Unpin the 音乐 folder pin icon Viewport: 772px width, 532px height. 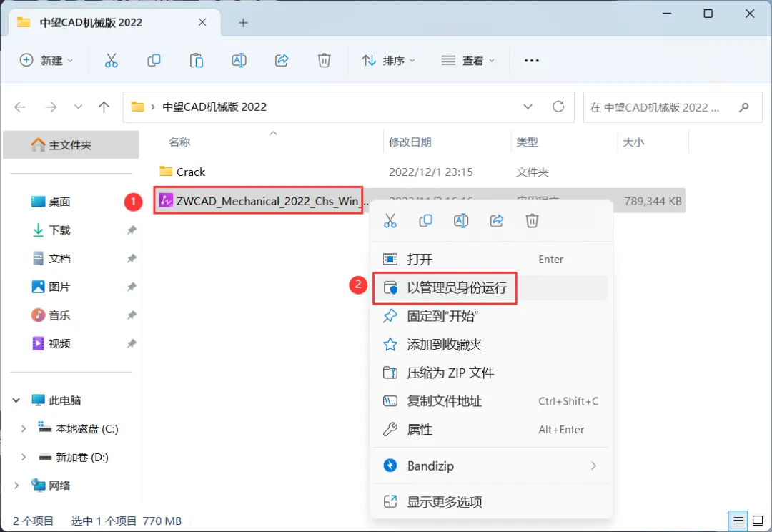point(132,315)
